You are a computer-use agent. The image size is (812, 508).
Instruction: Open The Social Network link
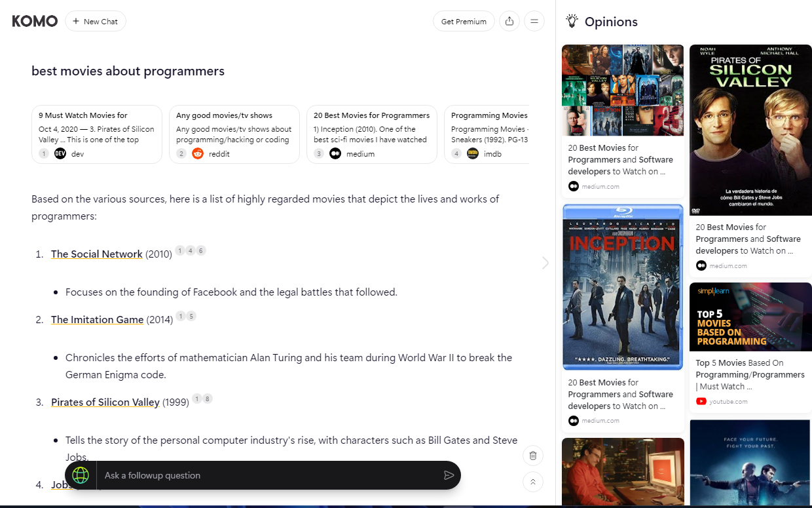point(97,254)
